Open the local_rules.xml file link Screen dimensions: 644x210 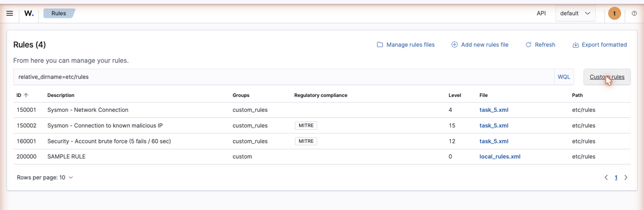point(500,157)
